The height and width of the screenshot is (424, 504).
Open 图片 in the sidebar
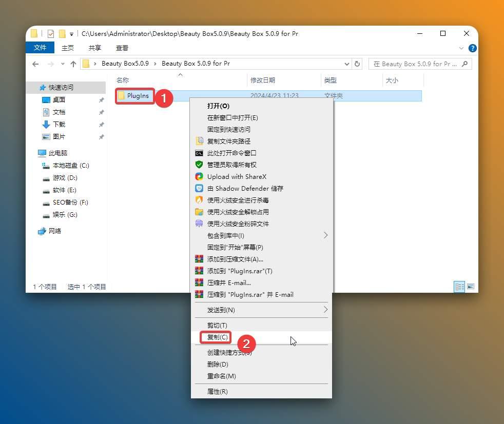coord(59,137)
